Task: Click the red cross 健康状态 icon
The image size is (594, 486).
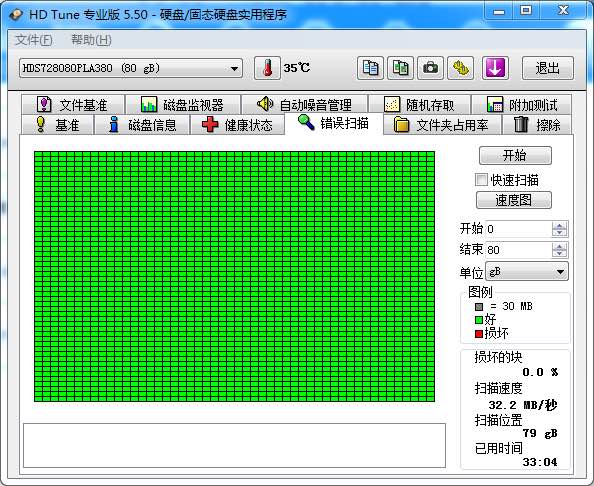Action: [210, 125]
